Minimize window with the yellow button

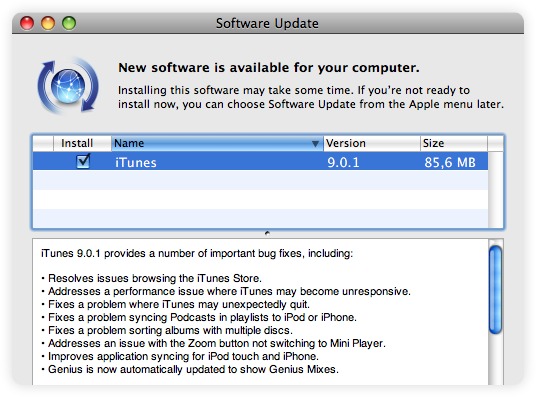coord(48,23)
